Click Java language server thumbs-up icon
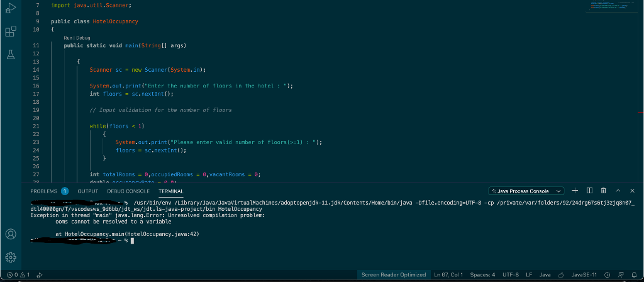The height and width of the screenshot is (282, 644). pyautogui.click(x=561, y=274)
